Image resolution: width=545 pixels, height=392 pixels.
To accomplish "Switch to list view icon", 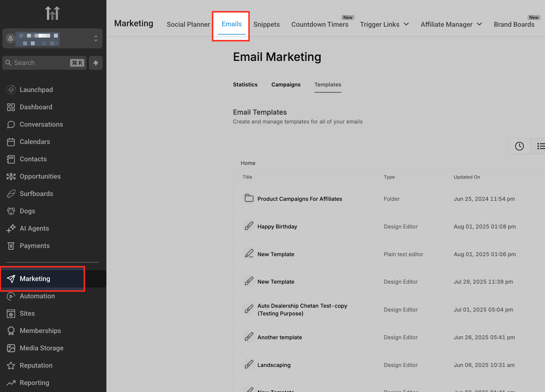I will click(x=540, y=146).
